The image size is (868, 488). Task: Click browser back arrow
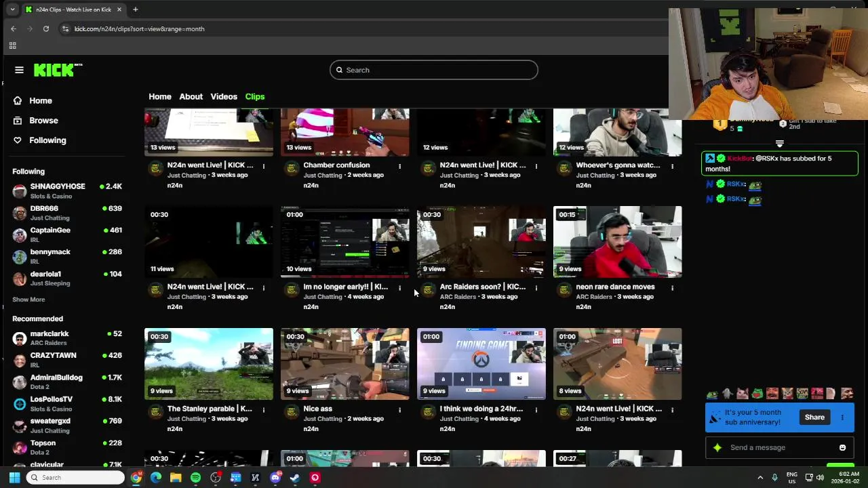[13, 28]
